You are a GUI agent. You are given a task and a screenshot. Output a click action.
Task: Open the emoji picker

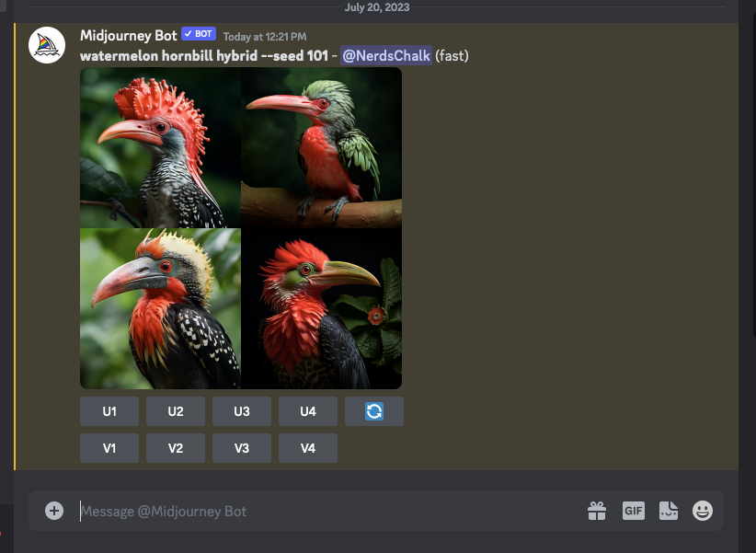(x=703, y=511)
